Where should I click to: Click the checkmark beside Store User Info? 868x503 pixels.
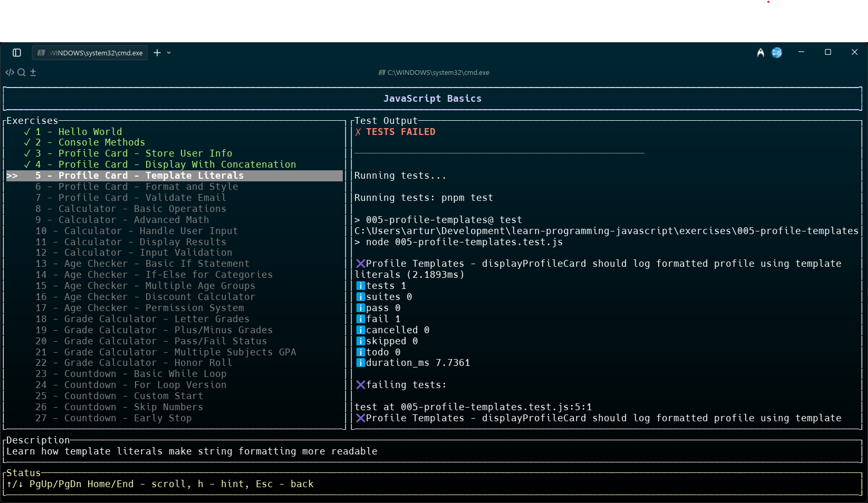click(x=27, y=153)
